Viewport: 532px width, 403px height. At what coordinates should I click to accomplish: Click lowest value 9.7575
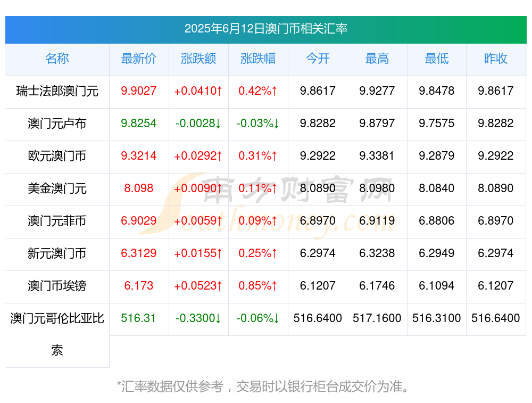(x=437, y=124)
